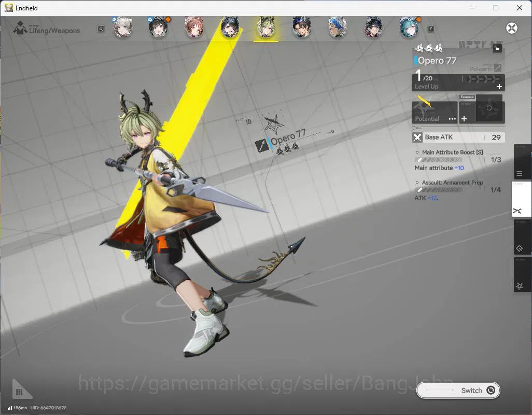Screen dimensions: 532x415
Task: Open the overview tab with list icon
Action: click(522, 162)
